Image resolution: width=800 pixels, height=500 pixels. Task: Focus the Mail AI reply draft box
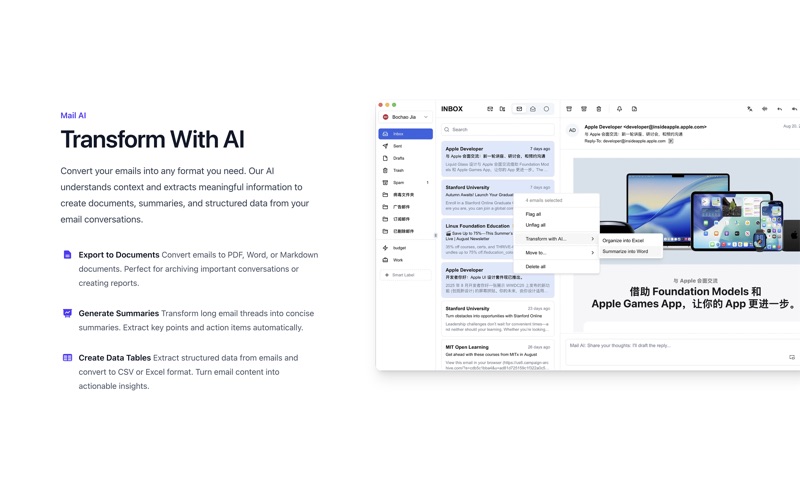681,352
